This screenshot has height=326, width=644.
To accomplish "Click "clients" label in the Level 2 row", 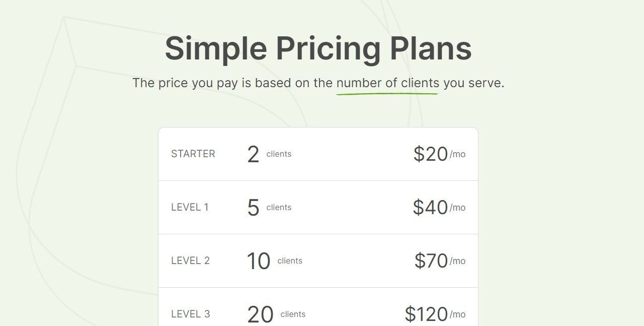I will [290, 261].
